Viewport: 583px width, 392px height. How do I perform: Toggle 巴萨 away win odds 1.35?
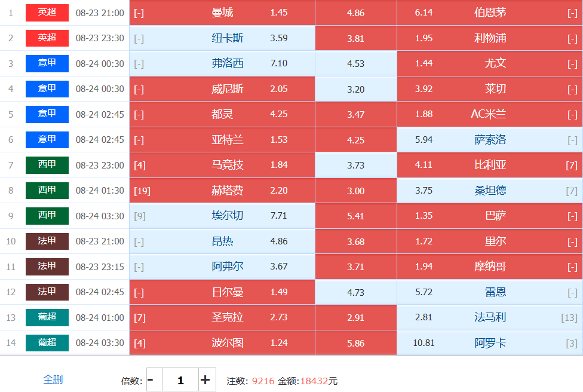click(x=490, y=216)
